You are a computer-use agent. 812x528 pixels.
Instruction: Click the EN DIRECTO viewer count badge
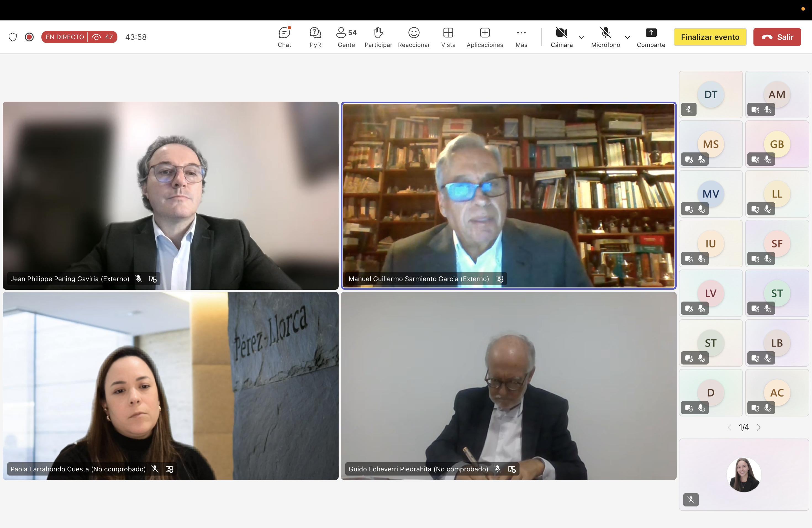pos(79,37)
